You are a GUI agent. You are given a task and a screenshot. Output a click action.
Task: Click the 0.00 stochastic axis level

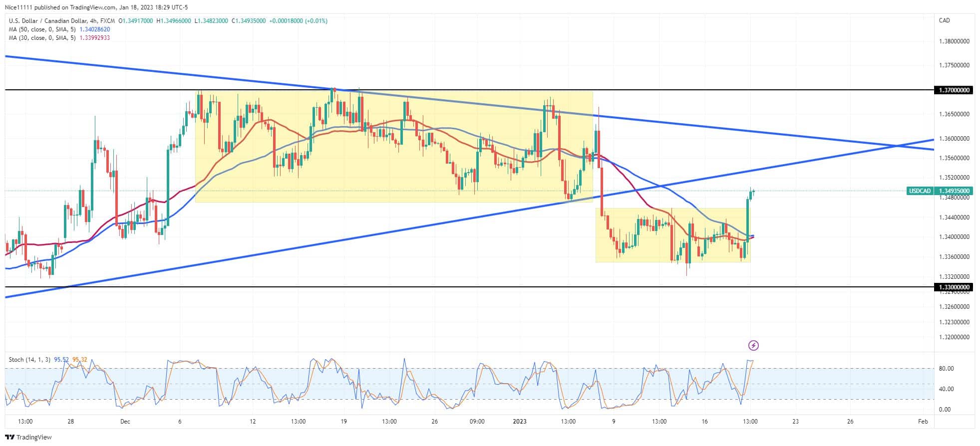[945, 410]
